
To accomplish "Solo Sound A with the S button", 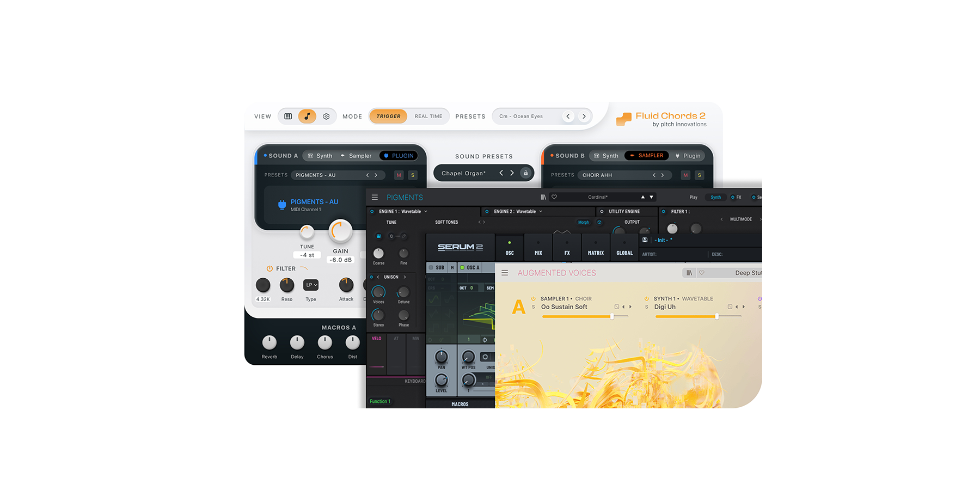I will click(x=413, y=175).
